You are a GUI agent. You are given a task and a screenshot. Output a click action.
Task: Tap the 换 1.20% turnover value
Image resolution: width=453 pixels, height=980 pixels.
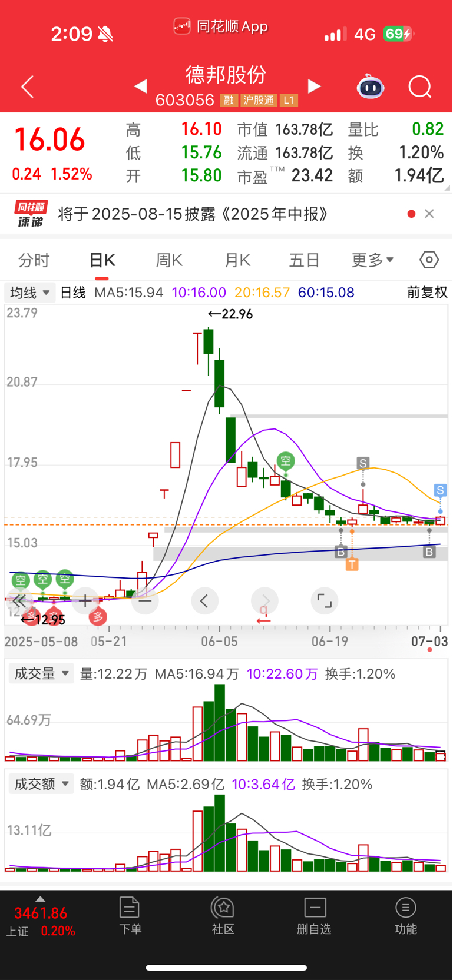point(396,152)
